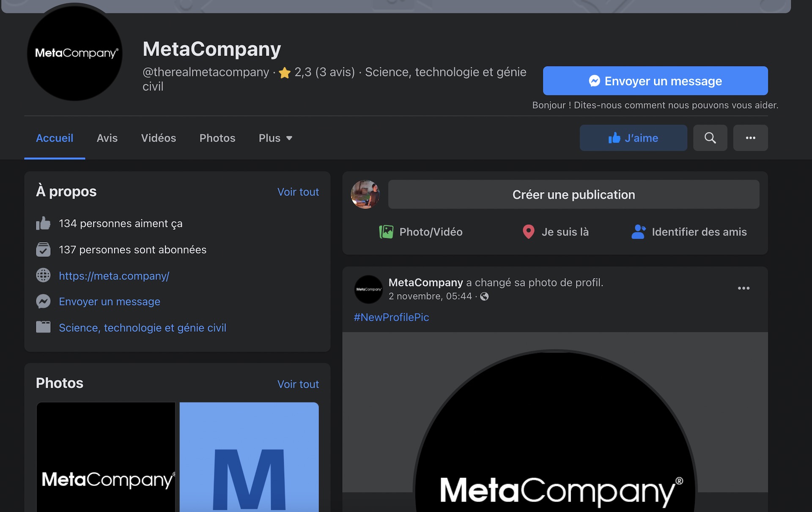This screenshot has width=812, height=512.
Task: Open the blue M photo thumbnail
Action: pyautogui.click(x=249, y=457)
